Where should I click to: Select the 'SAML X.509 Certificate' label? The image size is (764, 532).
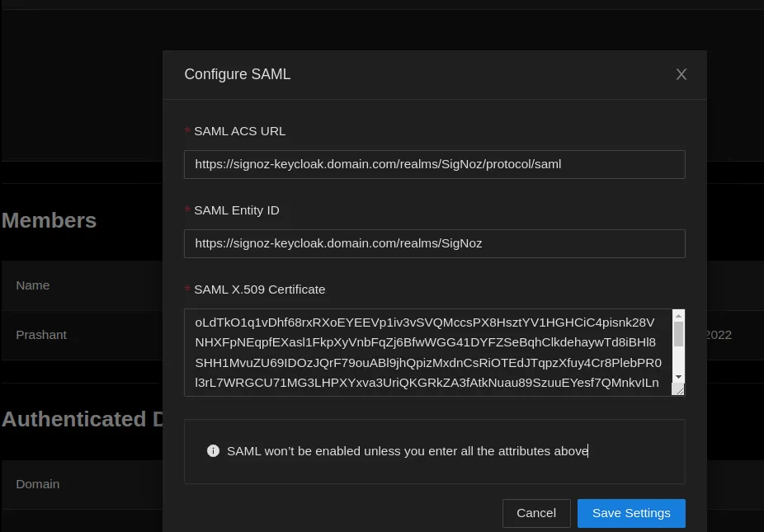pyautogui.click(x=260, y=290)
